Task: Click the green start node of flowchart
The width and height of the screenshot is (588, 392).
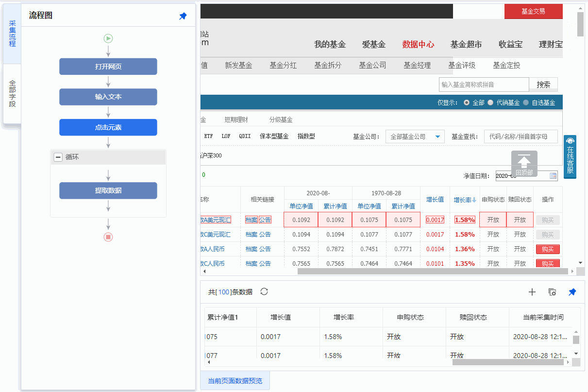Action: tap(108, 38)
